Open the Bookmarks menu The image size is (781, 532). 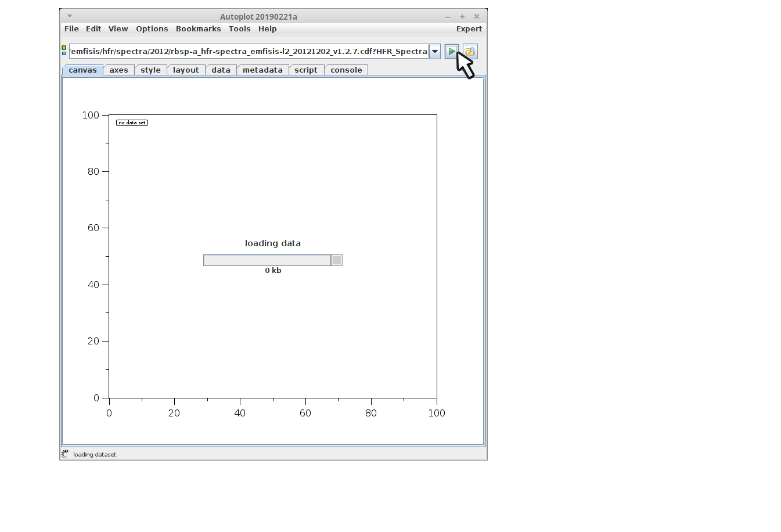(x=198, y=29)
